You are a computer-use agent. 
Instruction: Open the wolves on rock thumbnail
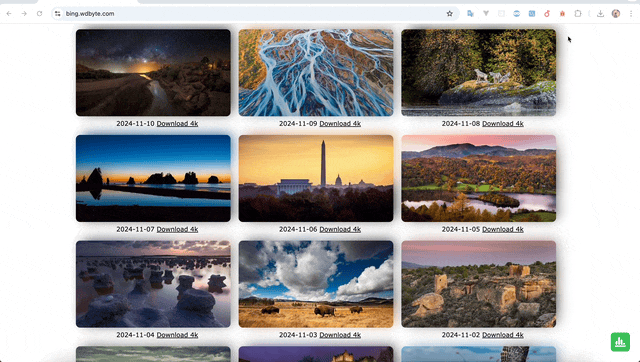[478, 73]
